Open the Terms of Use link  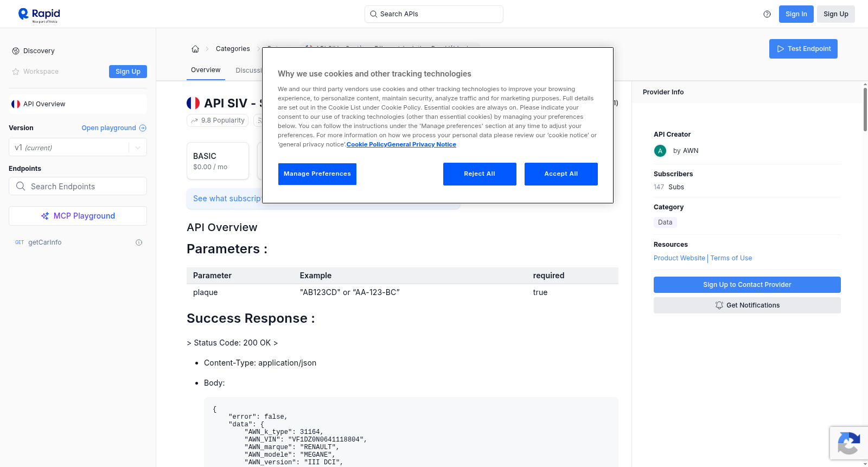pyautogui.click(x=731, y=258)
